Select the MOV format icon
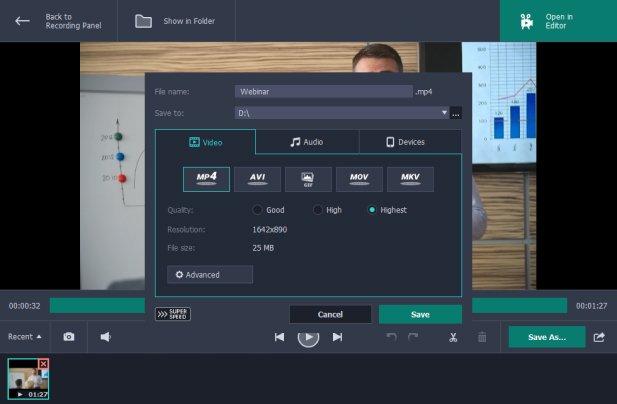 point(359,179)
